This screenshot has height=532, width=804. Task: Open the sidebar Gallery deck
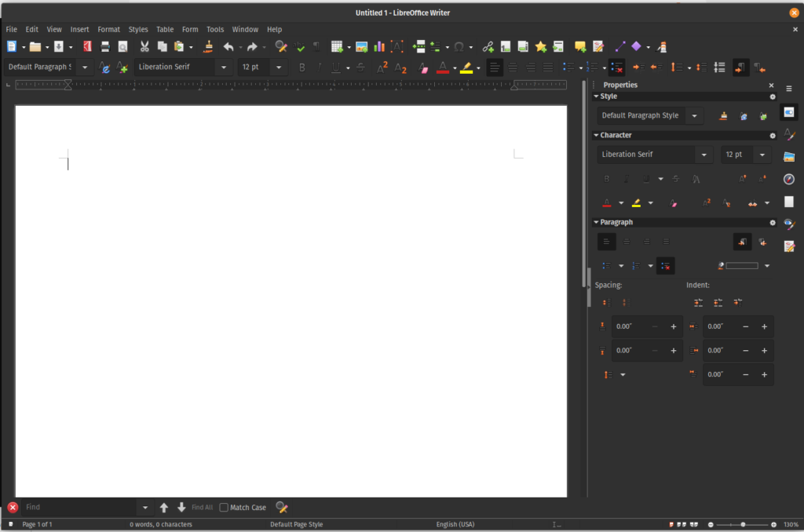(x=789, y=156)
